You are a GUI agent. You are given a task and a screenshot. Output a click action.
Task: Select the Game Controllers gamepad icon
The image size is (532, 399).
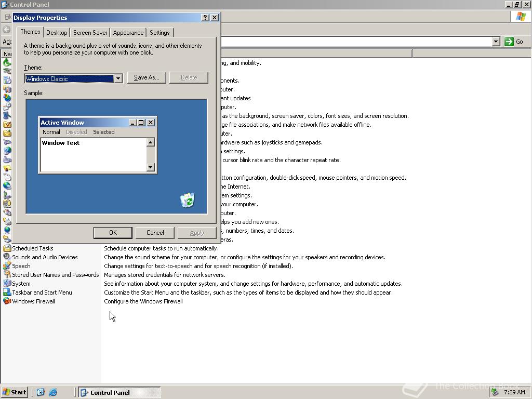point(7,142)
